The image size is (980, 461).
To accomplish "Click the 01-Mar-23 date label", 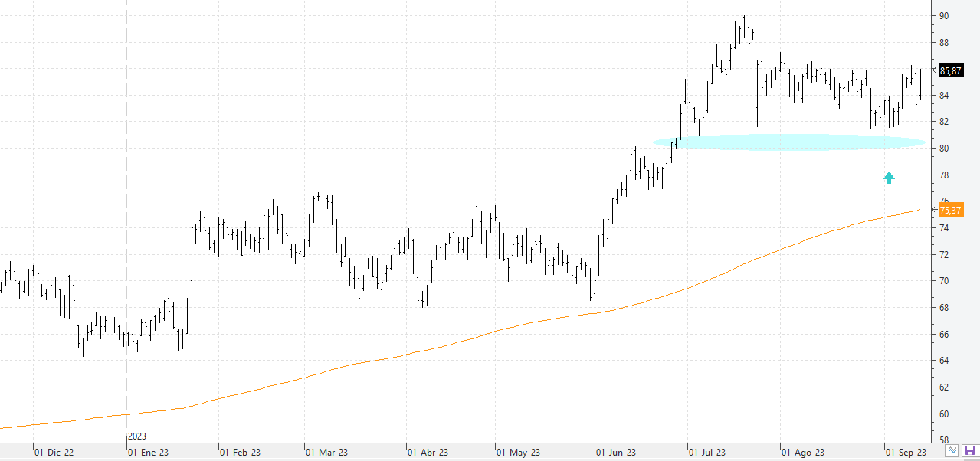I will click(x=326, y=453).
